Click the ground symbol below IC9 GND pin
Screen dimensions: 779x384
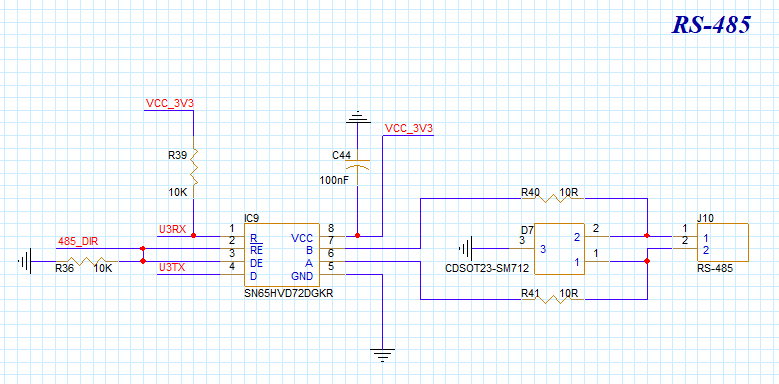[x=383, y=355]
